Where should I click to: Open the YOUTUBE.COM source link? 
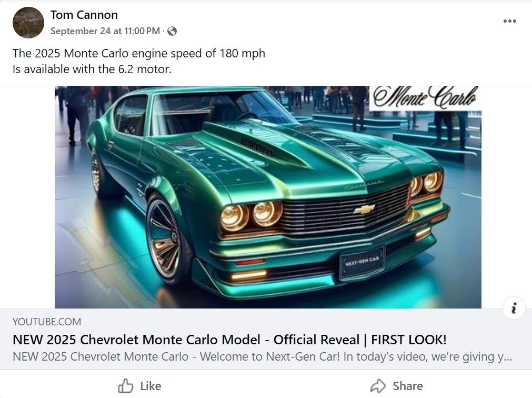point(47,322)
